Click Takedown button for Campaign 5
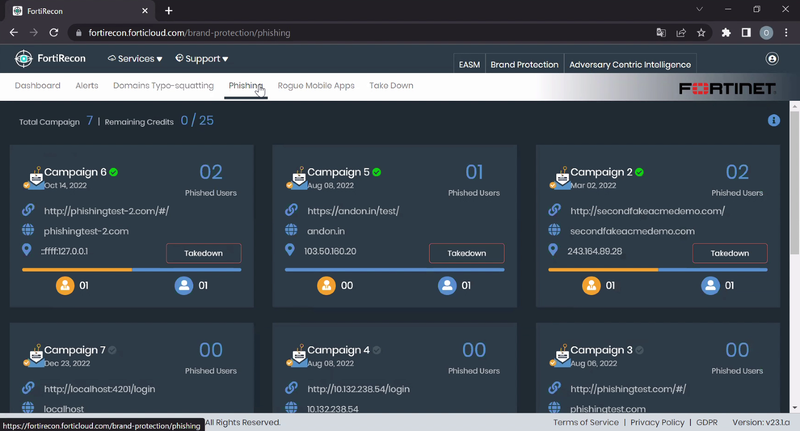The height and width of the screenshot is (431, 800). pos(467,253)
